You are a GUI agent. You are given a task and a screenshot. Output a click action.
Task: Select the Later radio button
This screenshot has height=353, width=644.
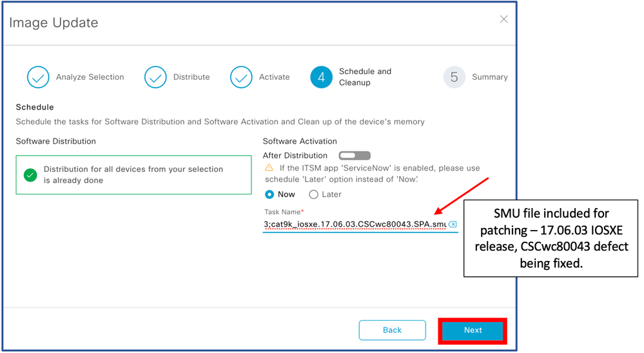pos(313,195)
